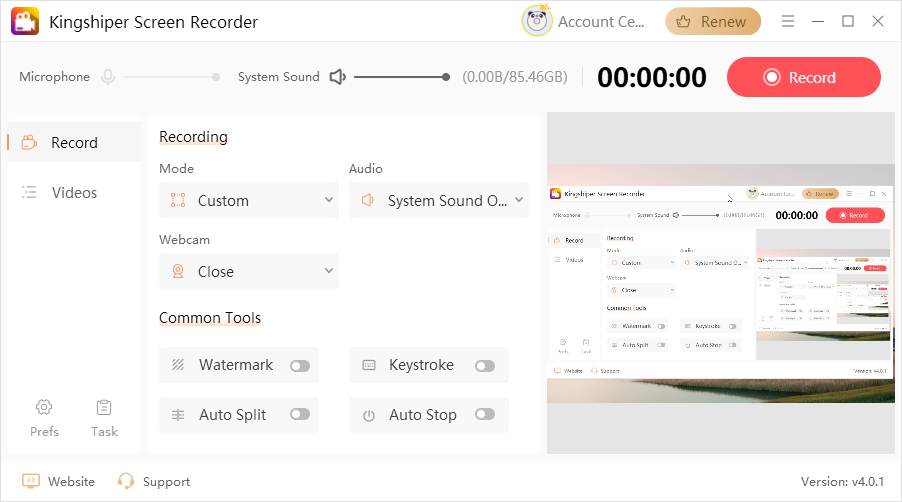Start recording with the red Record button
Viewport: 902px width, 502px height.
(804, 77)
